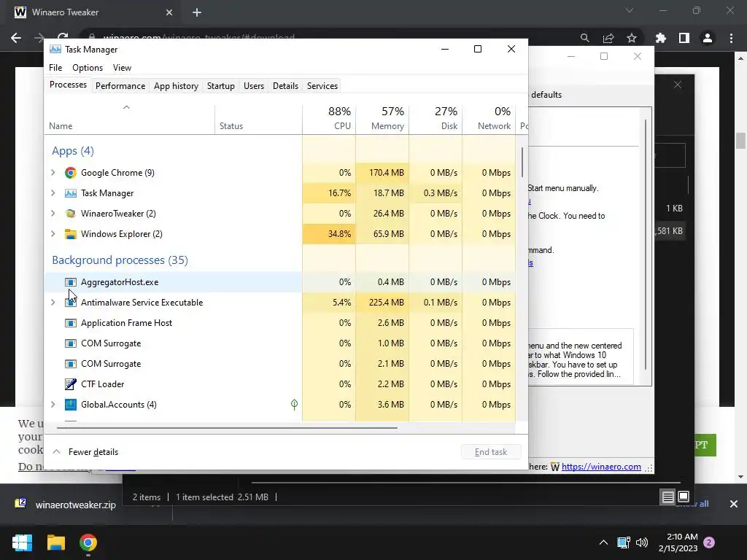Click the Task Manager process row icon
This screenshot has width=747, height=560.
tap(71, 193)
